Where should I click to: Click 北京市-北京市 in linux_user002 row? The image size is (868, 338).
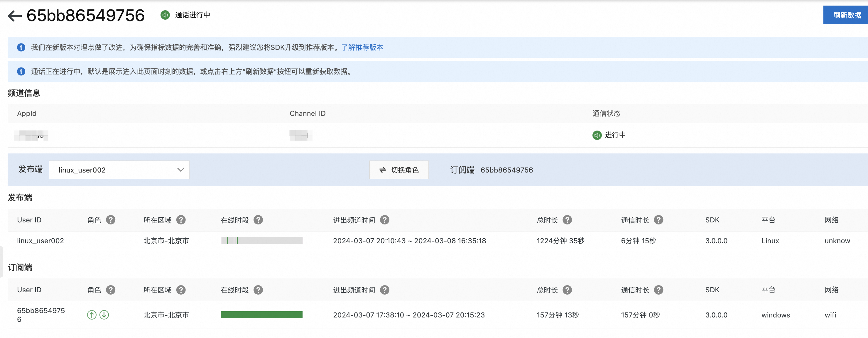(x=166, y=241)
